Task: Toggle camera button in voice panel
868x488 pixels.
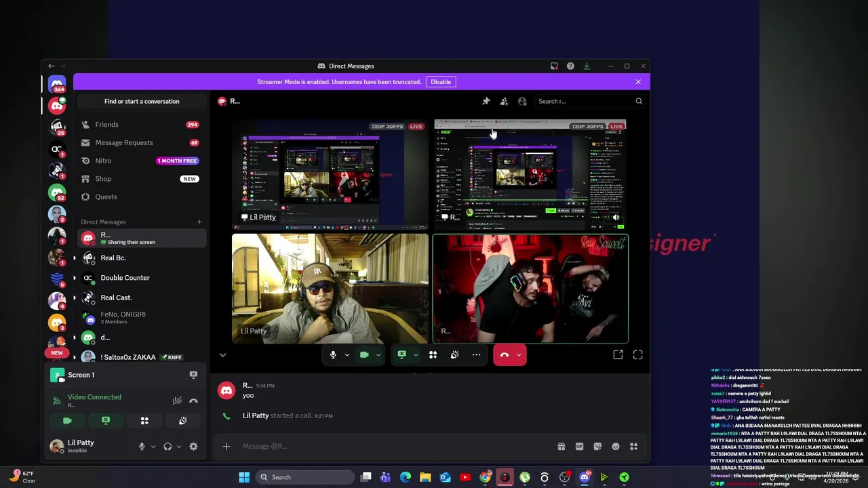Action: (x=67, y=421)
